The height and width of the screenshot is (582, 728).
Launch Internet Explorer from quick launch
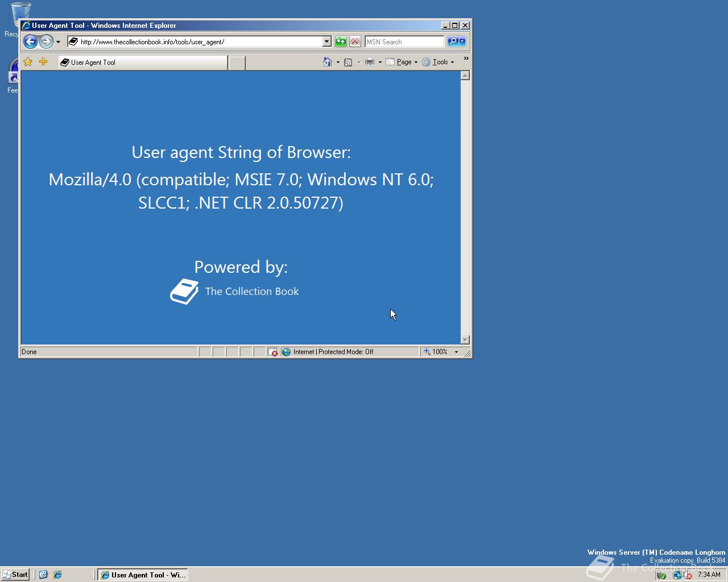point(57,575)
